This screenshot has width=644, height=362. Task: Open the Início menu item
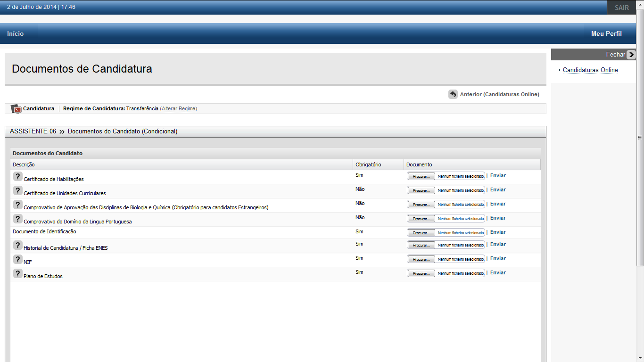click(15, 33)
